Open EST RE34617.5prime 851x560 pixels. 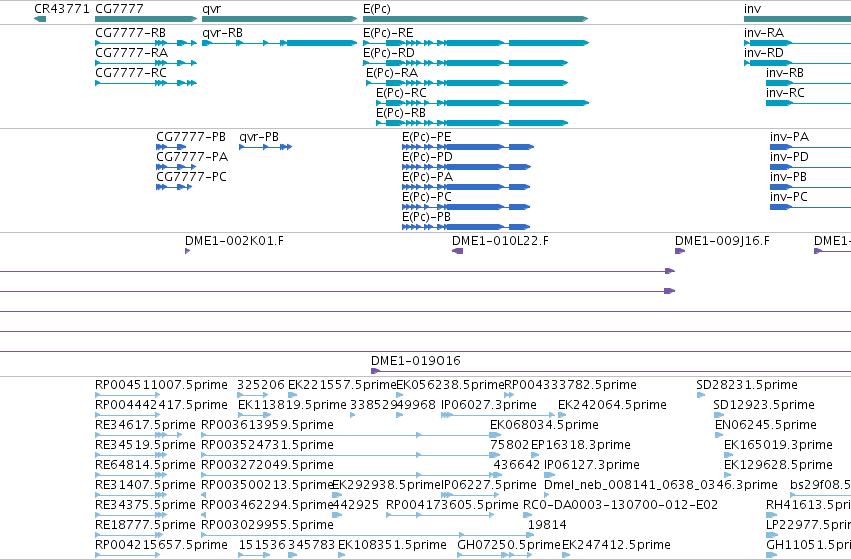click(145, 426)
